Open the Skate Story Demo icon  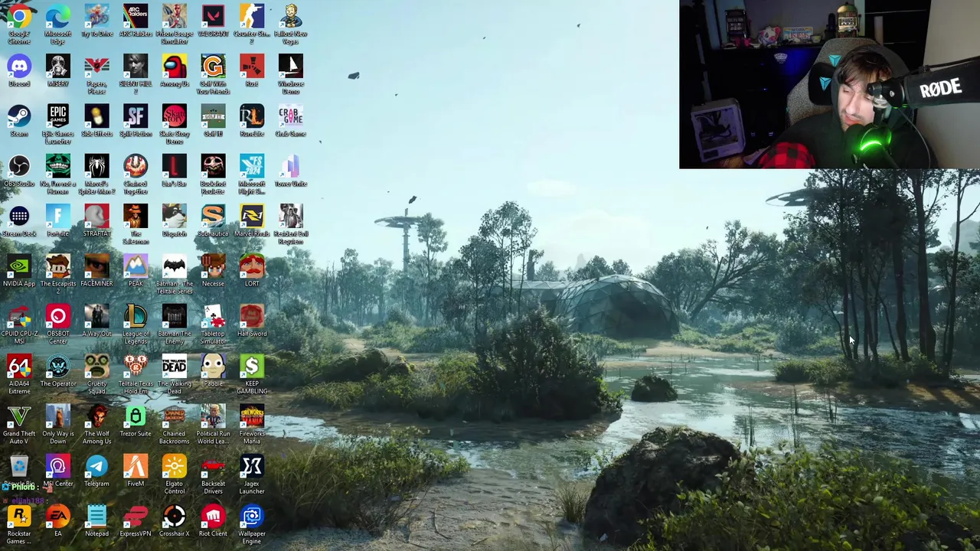(x=175, y=125)
